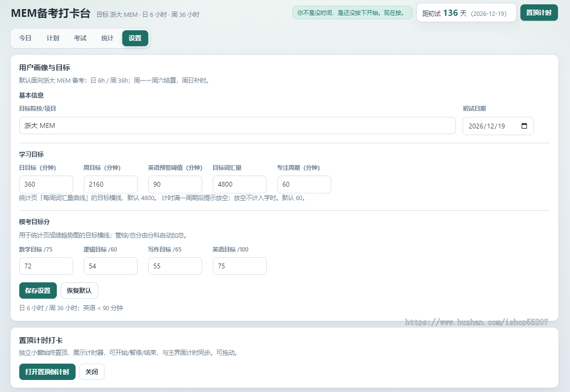Click the 专注周期 field showing 60
The height and width of the screenshot is (392, 570).
(304, 184)
